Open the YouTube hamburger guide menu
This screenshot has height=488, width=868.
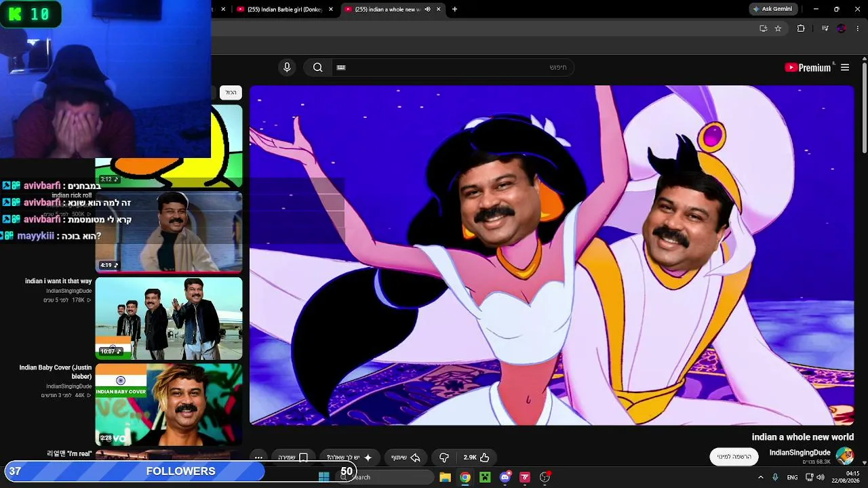[x=845, y=68]
